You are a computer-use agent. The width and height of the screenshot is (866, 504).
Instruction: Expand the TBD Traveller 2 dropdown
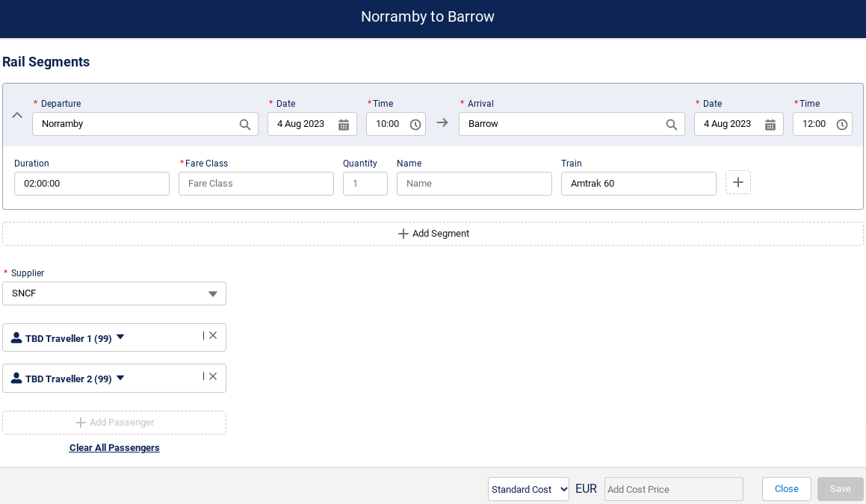(120, 378)
